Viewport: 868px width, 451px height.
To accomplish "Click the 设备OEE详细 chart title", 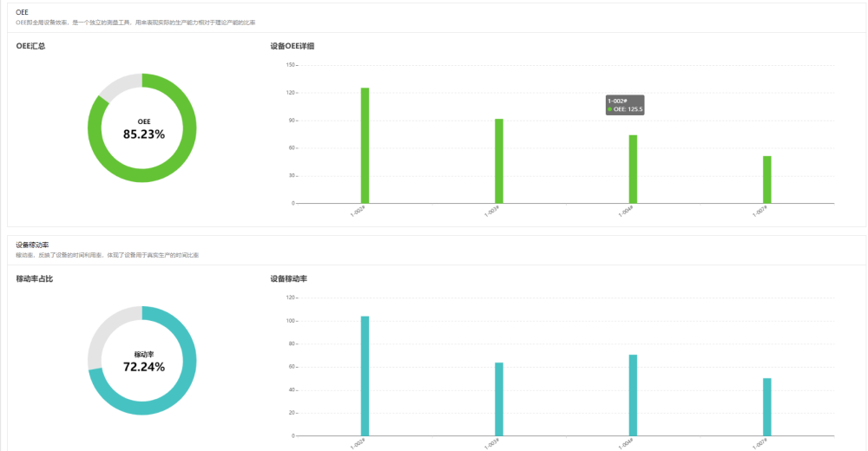I will 293,46.
